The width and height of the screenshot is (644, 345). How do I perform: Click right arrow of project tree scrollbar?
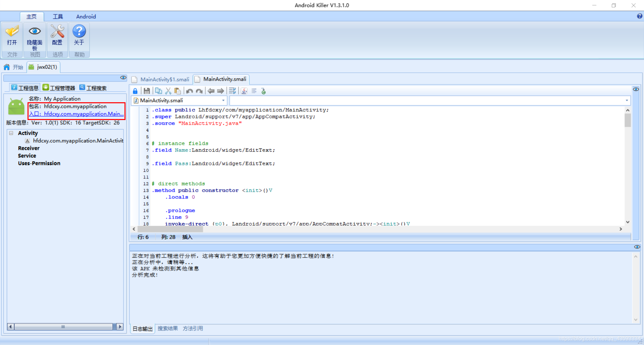pos(120,327)
